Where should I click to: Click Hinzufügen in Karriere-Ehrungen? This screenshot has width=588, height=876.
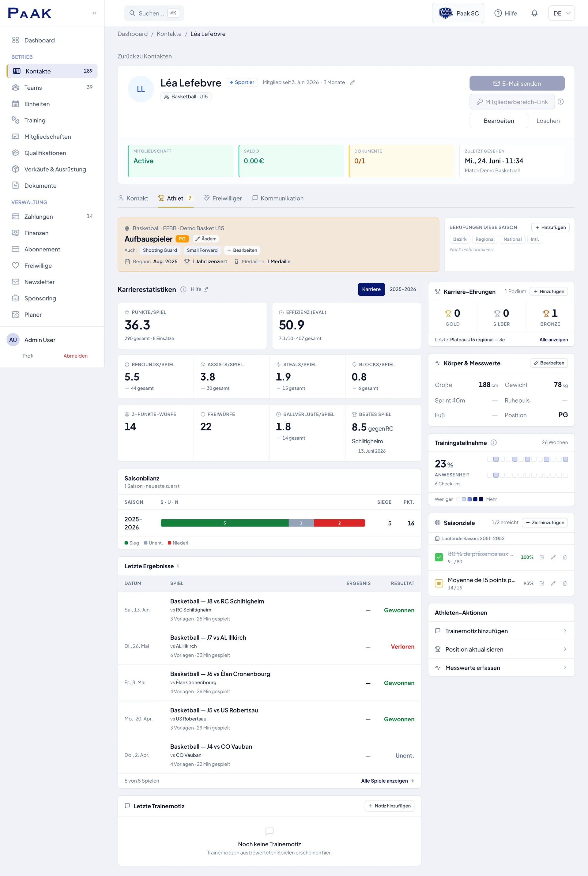click(x=548, y=291)
